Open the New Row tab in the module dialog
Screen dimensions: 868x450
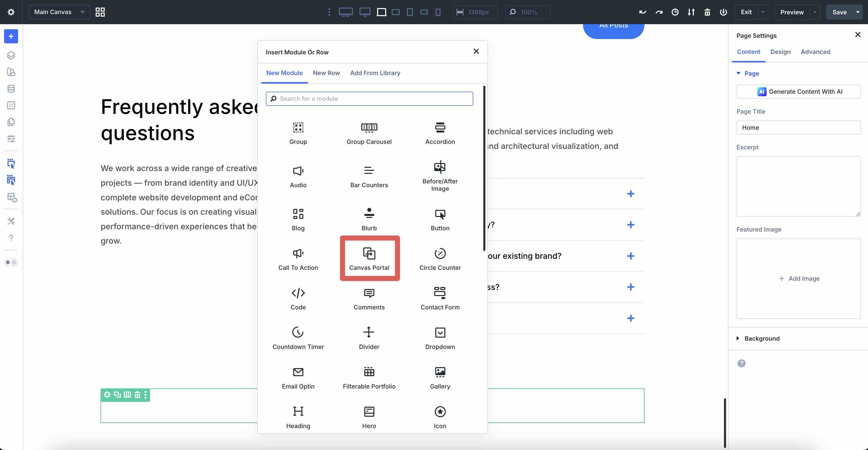point(326,73)
